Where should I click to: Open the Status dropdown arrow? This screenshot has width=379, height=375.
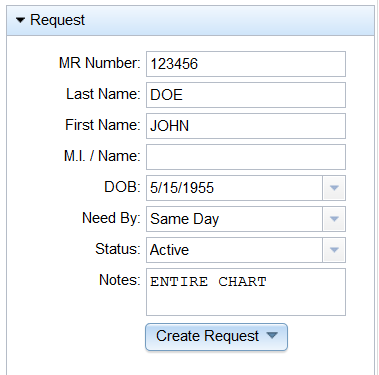pyautogui.click(x=334, y=250)
